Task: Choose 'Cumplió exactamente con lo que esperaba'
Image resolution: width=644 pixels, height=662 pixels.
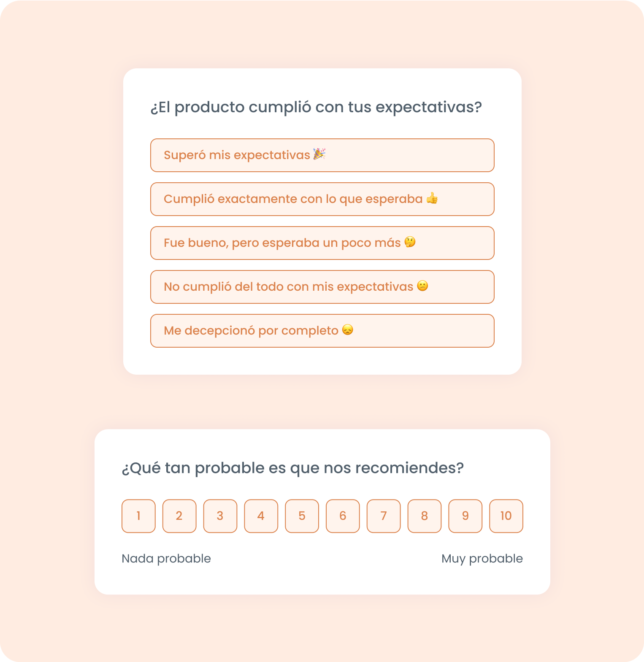Action: point(322,199)
